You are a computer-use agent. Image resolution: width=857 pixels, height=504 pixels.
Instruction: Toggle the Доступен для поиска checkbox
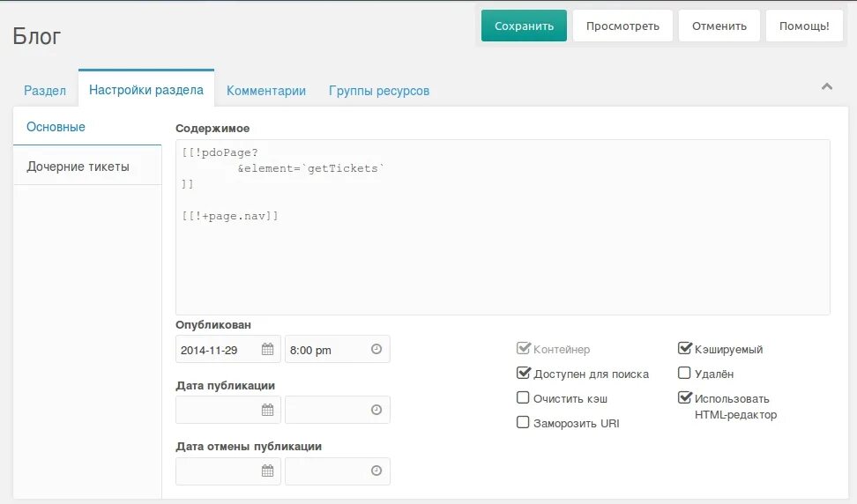(x=523, y=373)
